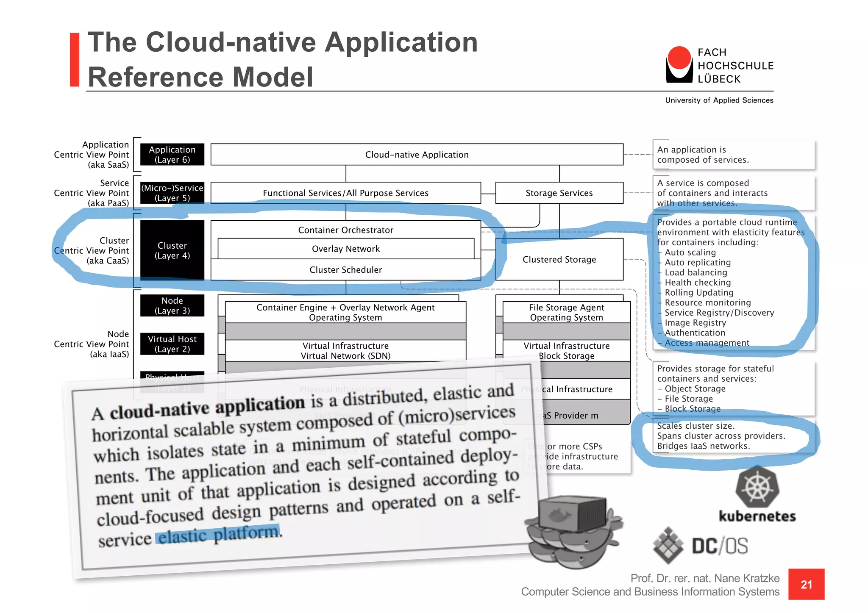This screenshot has height=613, width=868.
Task: Click the 'Object Storage' list entry
Action: 692,389
